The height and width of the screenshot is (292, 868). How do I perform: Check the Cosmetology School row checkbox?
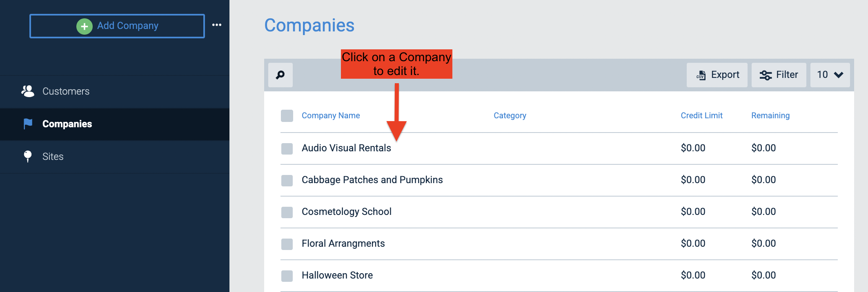[287, 212]
